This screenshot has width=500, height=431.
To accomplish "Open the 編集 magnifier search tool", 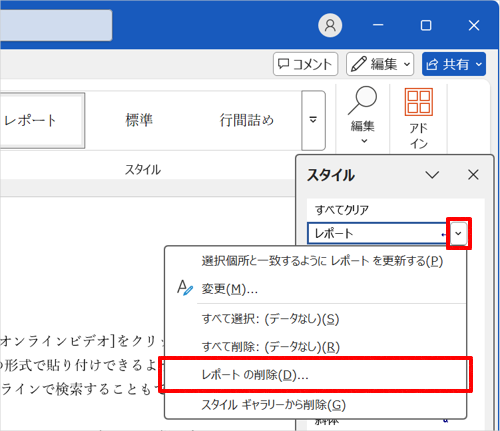I will coord(363,115).
